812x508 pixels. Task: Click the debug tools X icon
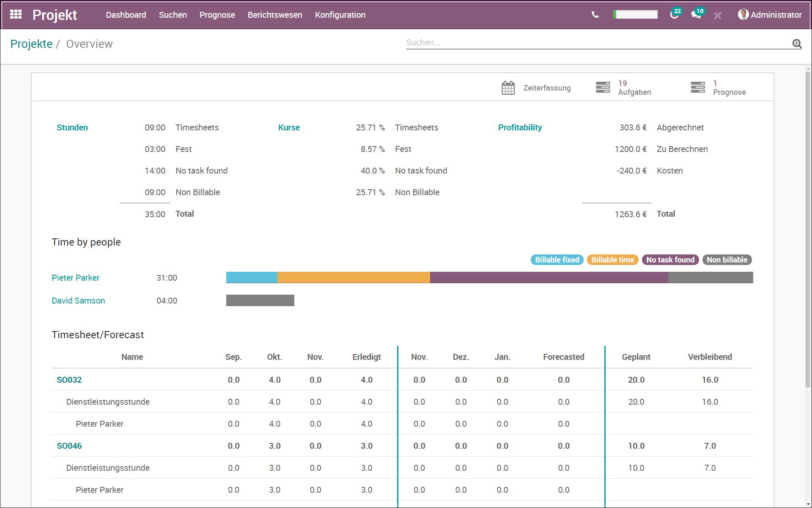(717, 16)
